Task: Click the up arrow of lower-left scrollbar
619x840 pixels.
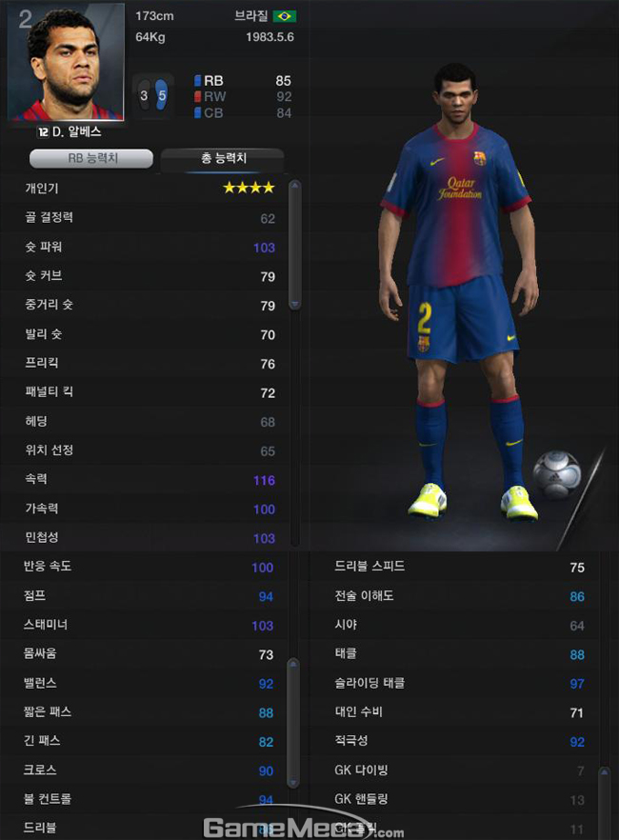Action: [x=293, y=665]
